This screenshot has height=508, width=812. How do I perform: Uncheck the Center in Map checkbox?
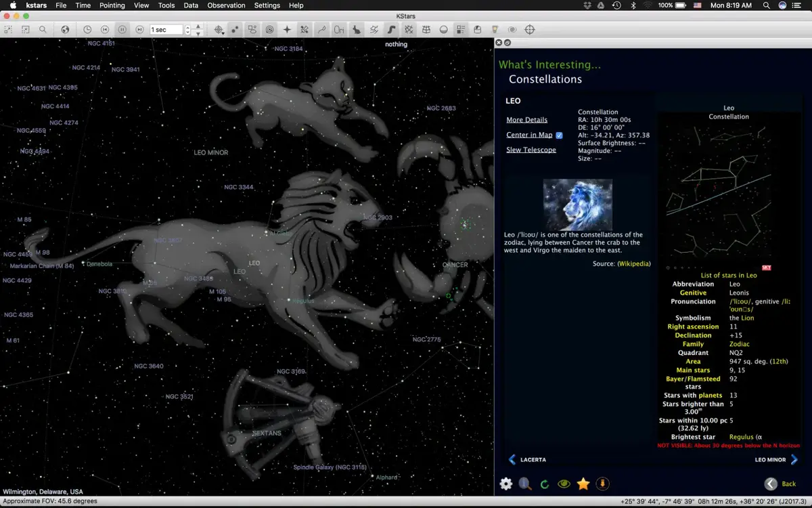coord(559,135)
